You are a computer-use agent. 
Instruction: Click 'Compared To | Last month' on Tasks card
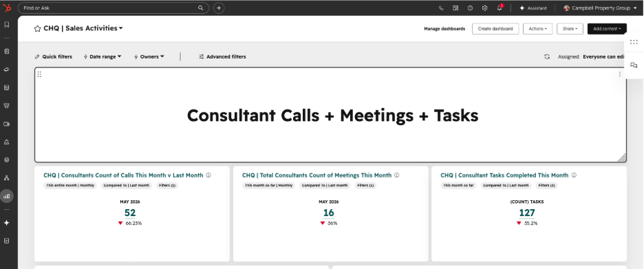click(505, 186)
